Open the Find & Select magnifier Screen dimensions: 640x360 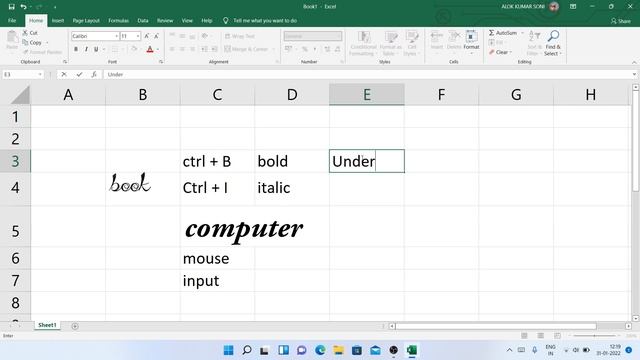click(553, 42)
